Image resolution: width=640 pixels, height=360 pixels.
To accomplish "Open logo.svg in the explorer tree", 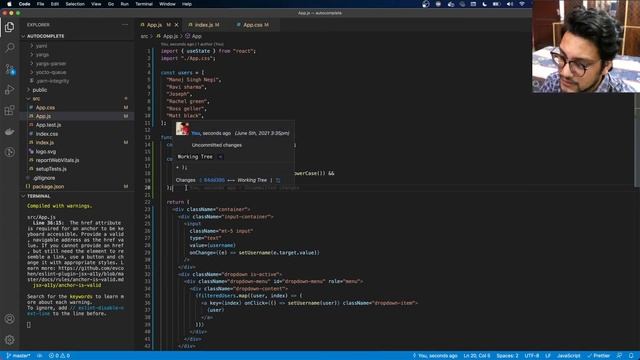I will (x=46, y=151).
